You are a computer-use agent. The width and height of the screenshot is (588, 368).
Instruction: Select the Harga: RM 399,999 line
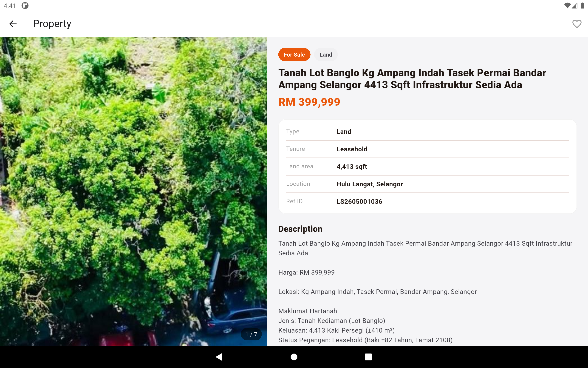pyautogui.click(x=306, y=272)
